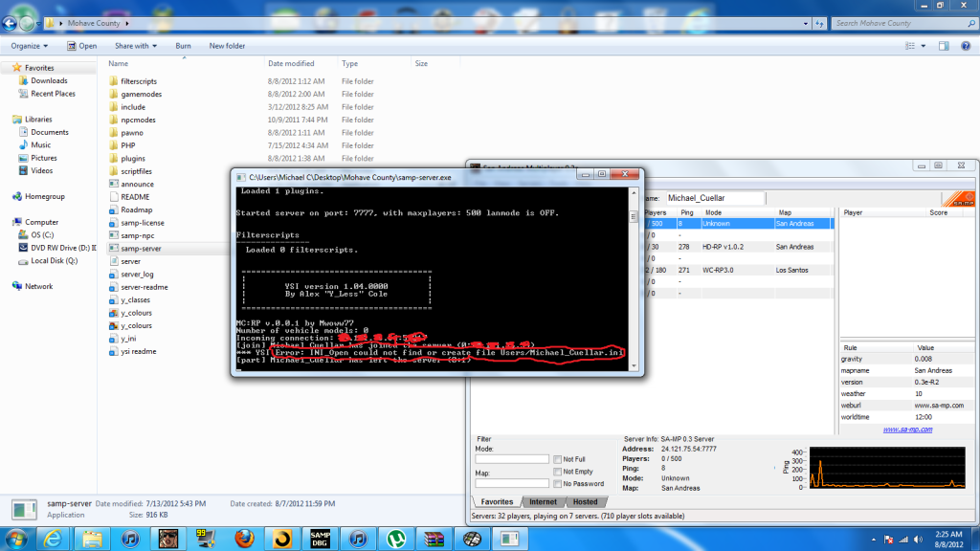Click the Michael_Cuellar name field
The width and height of the screenshot is (980, 551).
(x=715, y=198)
